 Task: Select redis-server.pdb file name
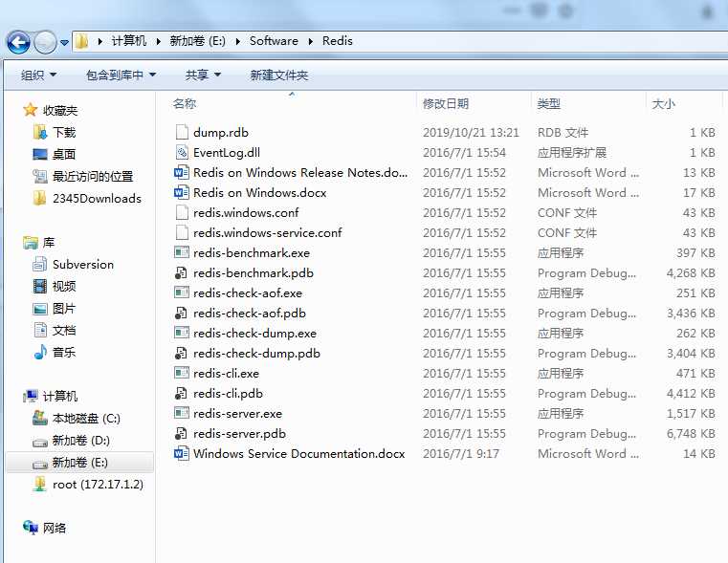pos(239,434)
